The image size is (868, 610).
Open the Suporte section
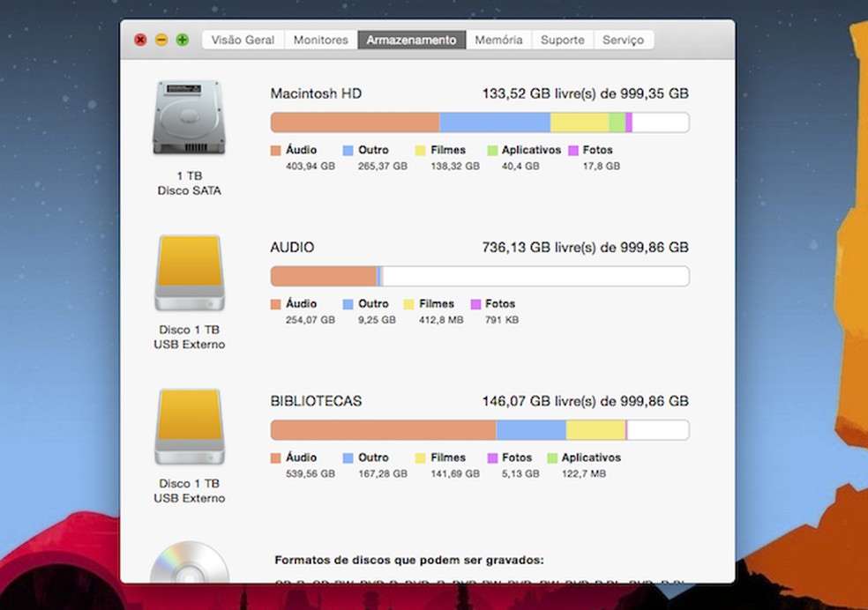pos(562,39)
